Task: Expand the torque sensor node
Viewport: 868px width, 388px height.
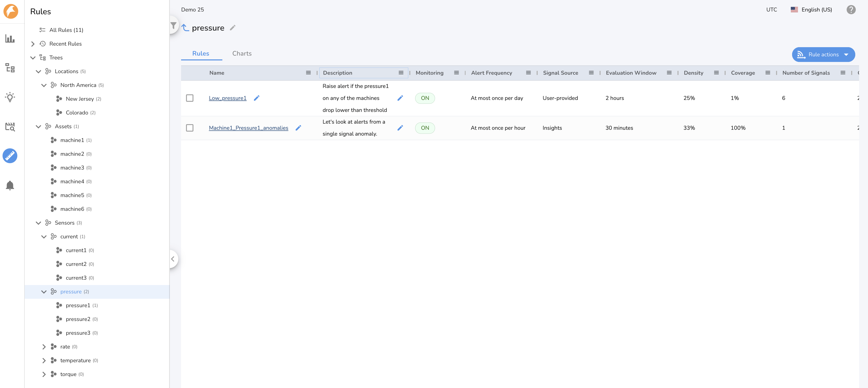Action: [44, 374]
